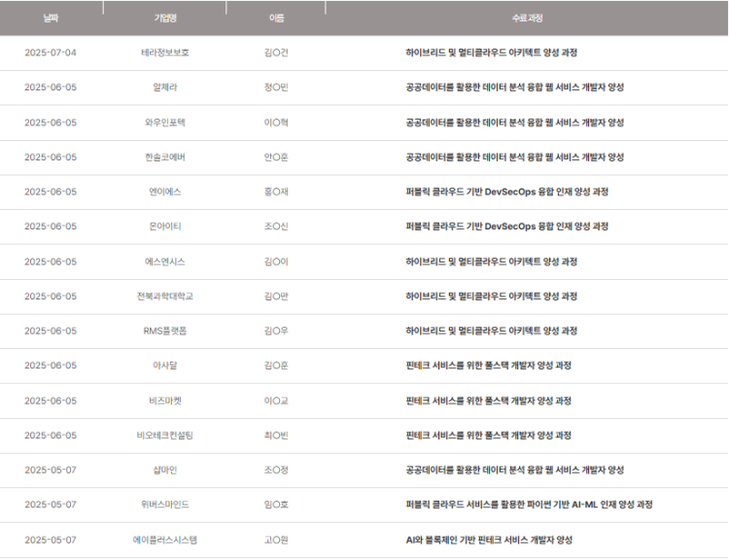Open 엔아이에스 row DevSecOps course link
The height and width of the screenshot is (560, 729).
(x=506, y=192)
